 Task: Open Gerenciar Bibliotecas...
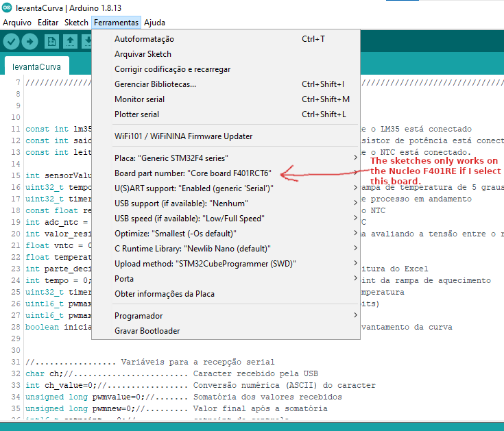point(226,84)
